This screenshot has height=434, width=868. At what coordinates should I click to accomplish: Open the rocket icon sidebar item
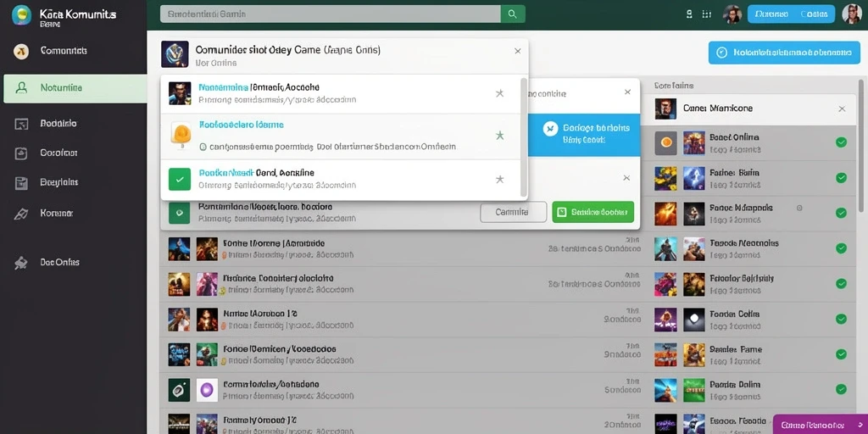(x=21, y=214)
